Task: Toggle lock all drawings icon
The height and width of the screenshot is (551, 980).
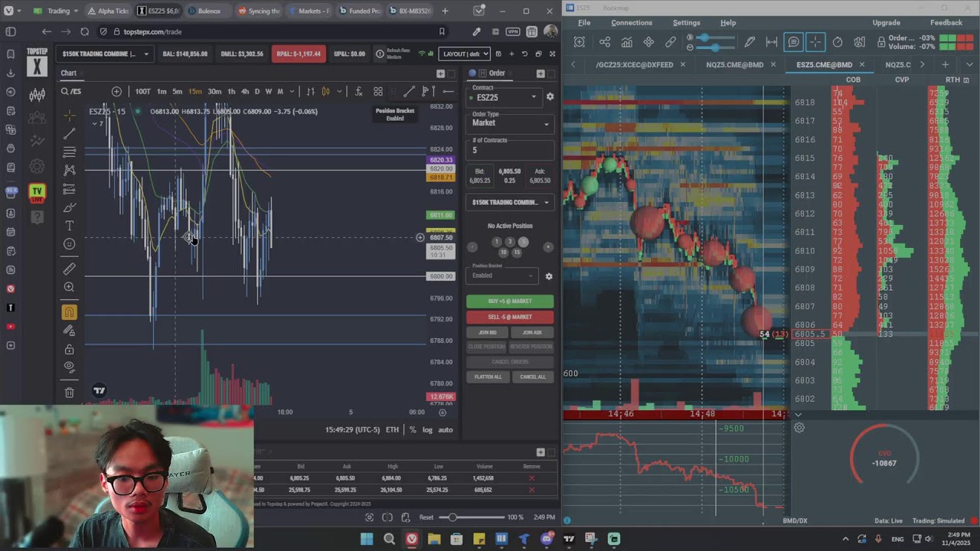Action: (x=70, y=349)
